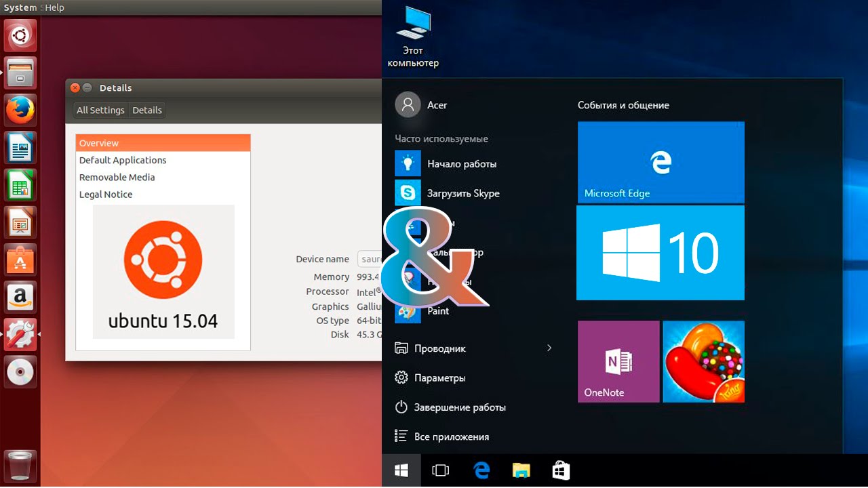Click the ubuntu 15.04 logo image
868x488 pixels.
tap(163, 272)
